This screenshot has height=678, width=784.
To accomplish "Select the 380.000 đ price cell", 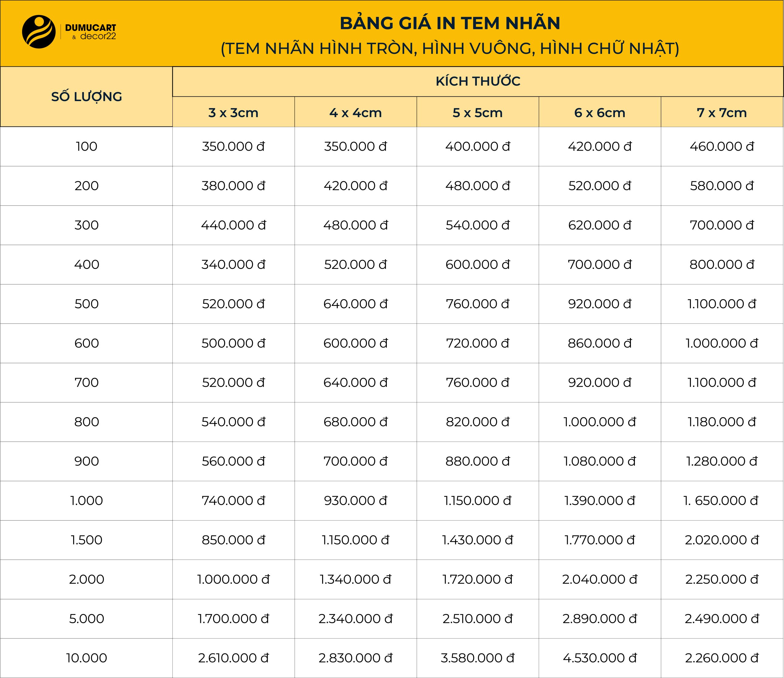I will click(x=233, y=186).
